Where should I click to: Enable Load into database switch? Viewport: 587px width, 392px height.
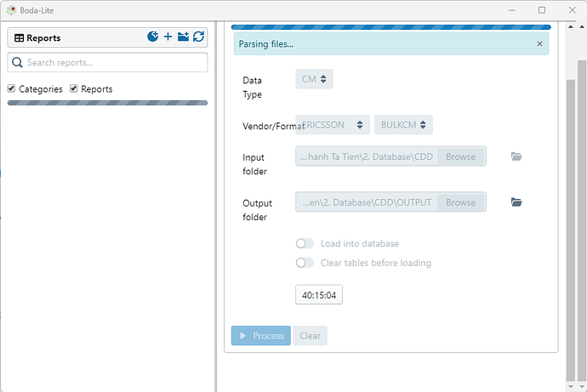pos(305,243)
